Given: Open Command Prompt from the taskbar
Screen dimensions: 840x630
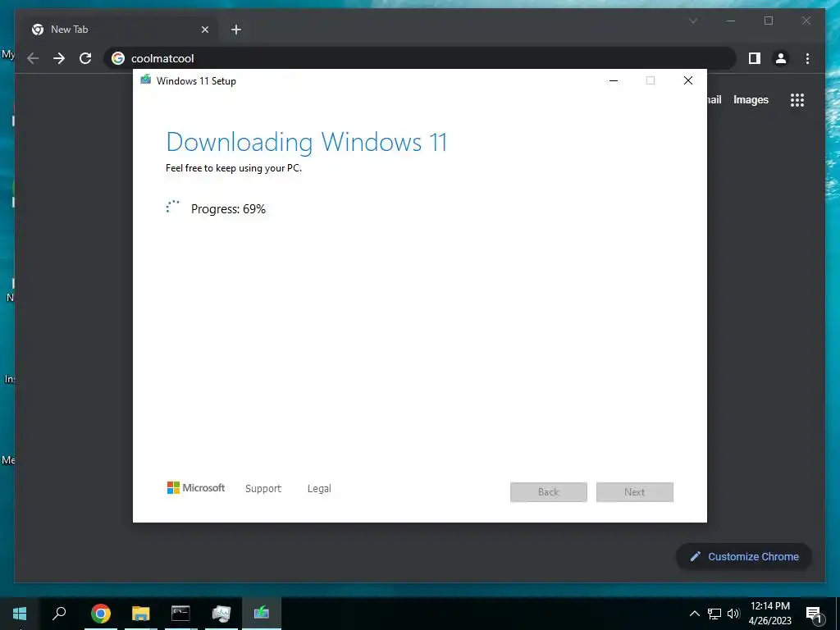Looking at the screenshot, I should click(x=180, y=614).
